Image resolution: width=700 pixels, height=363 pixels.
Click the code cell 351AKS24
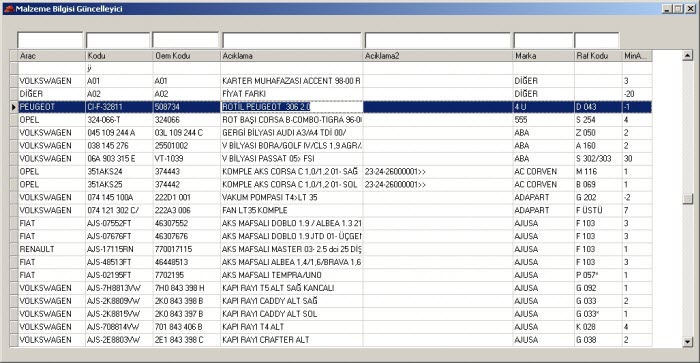[119, 171]
